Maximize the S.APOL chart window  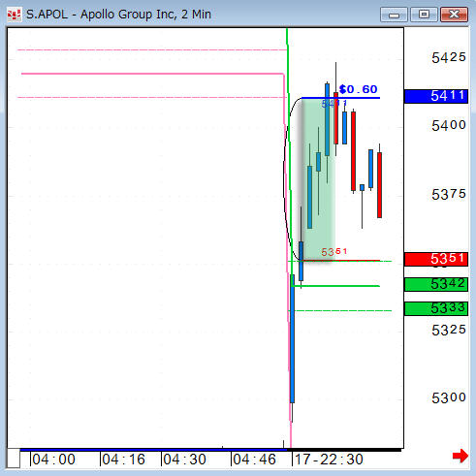pos(424,15)
